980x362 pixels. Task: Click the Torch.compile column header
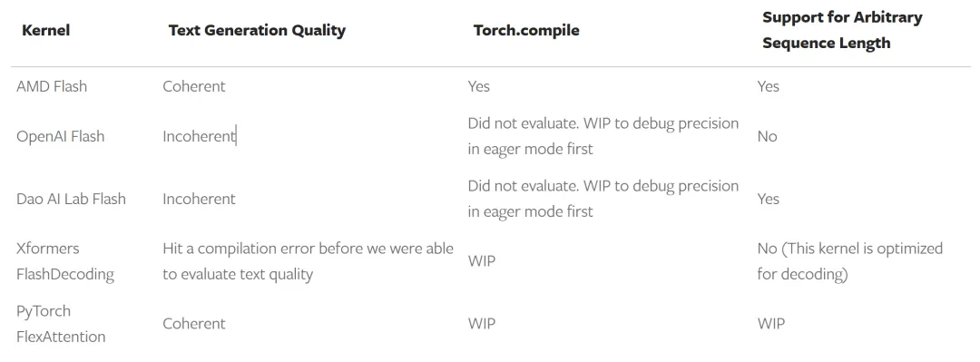coord(526,30)
